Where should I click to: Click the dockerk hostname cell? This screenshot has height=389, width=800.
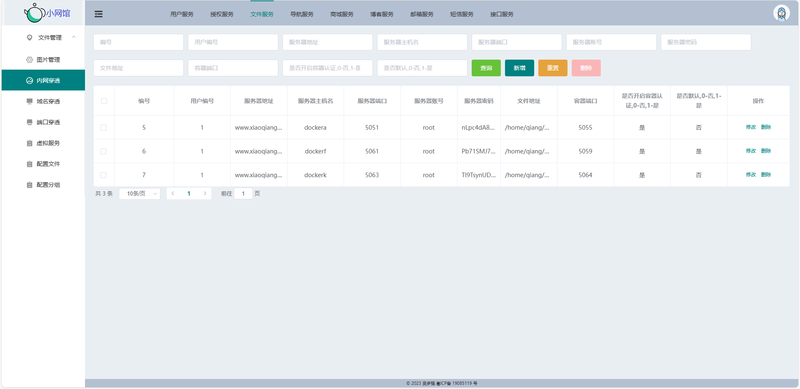coord(315,175)
